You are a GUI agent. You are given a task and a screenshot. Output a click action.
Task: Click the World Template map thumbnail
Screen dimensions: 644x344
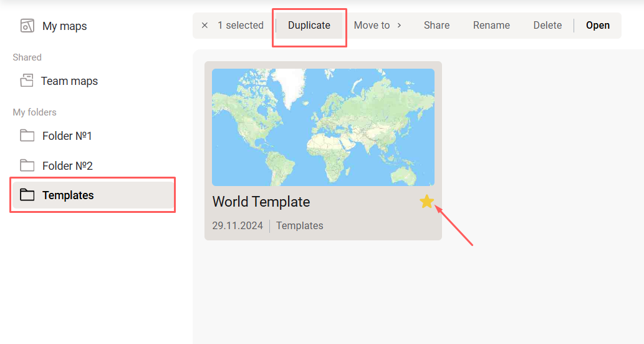[x=323, y=127]
